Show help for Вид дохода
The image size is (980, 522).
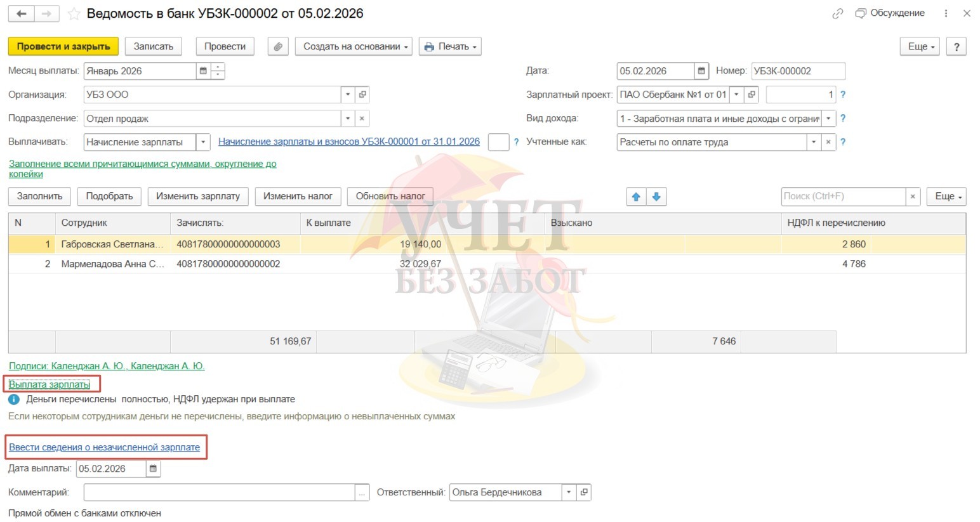coord(843,119)
